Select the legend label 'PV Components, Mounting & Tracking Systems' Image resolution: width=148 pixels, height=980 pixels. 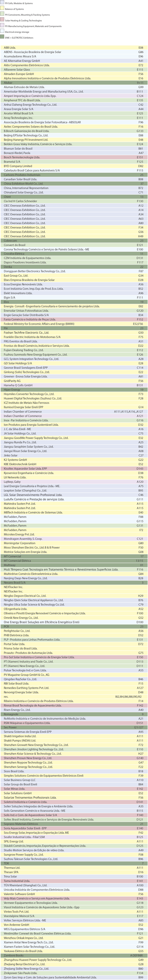point(27,14)
